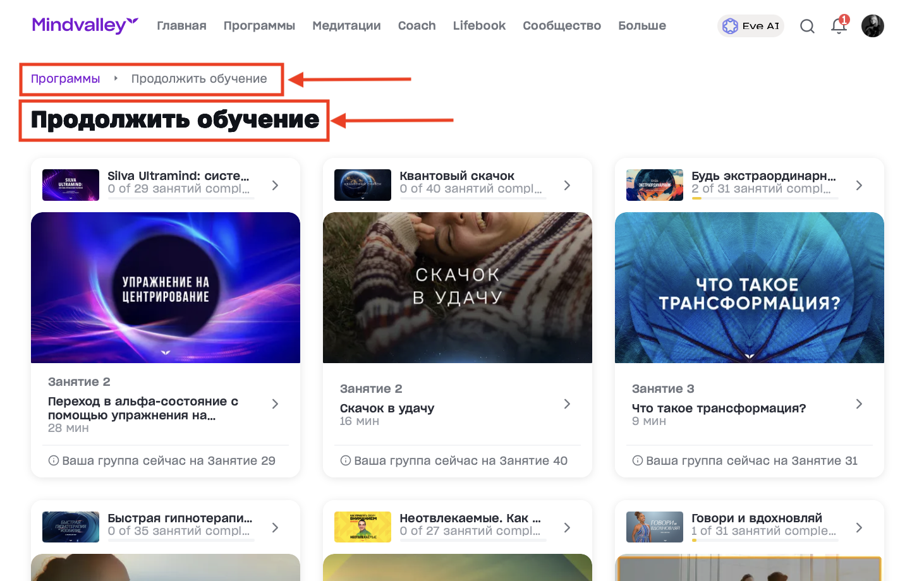Image resolution: width=924 pixels, height=581 pixels.
Task: Play the 'Скачок в удачу' video thumbnail
Action: coord(457,287)
